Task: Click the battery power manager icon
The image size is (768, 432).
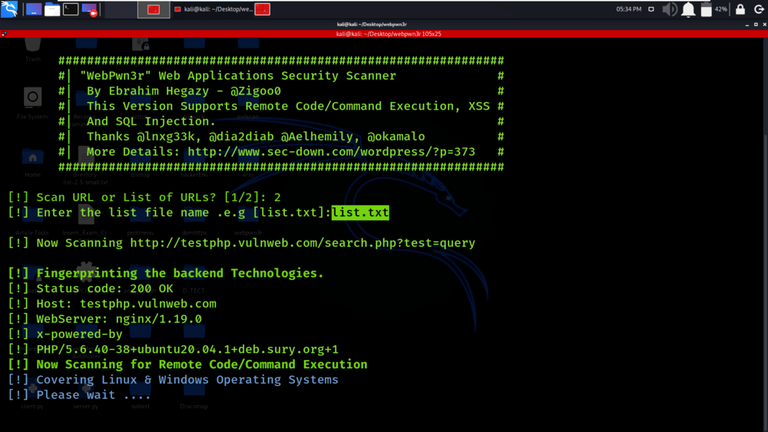Action: click(x=706, y=9)
